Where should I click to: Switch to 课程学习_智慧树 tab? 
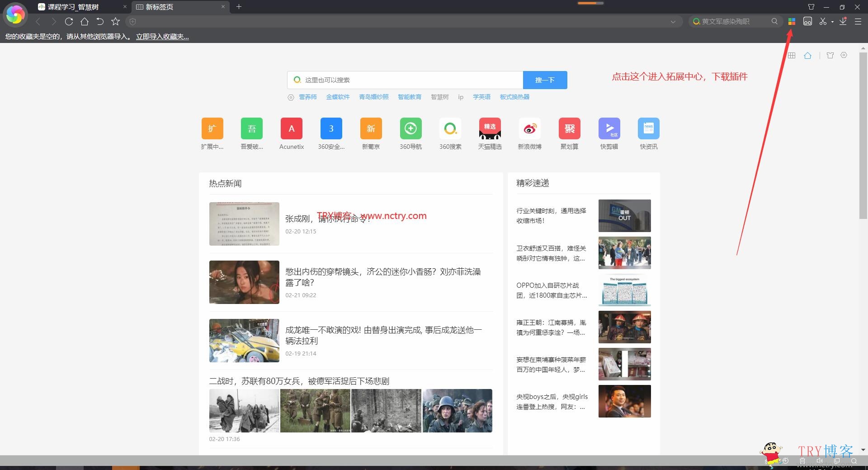(77, 7)
